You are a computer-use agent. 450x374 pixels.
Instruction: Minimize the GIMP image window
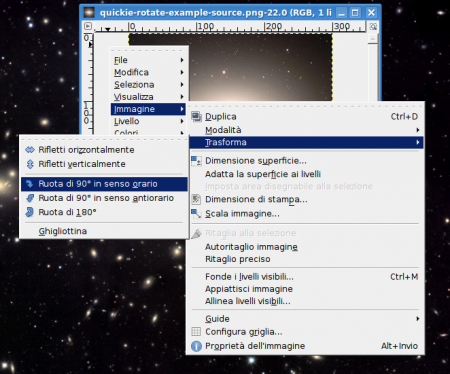tap(341, 13)
